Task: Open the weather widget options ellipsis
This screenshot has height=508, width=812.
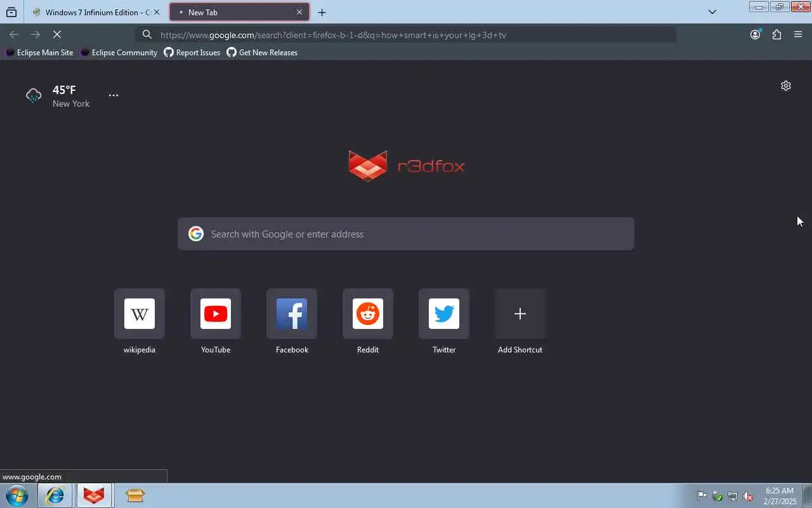Action: click(114, 95)
